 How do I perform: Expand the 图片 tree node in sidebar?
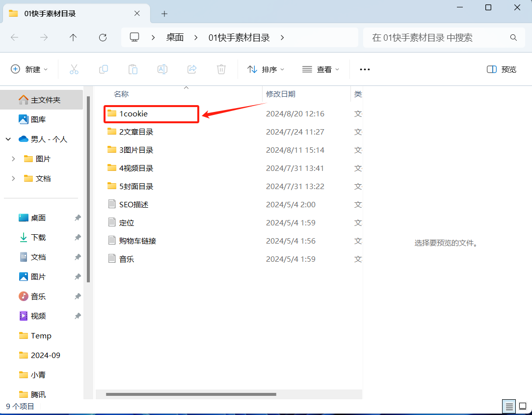click(13, 159)
